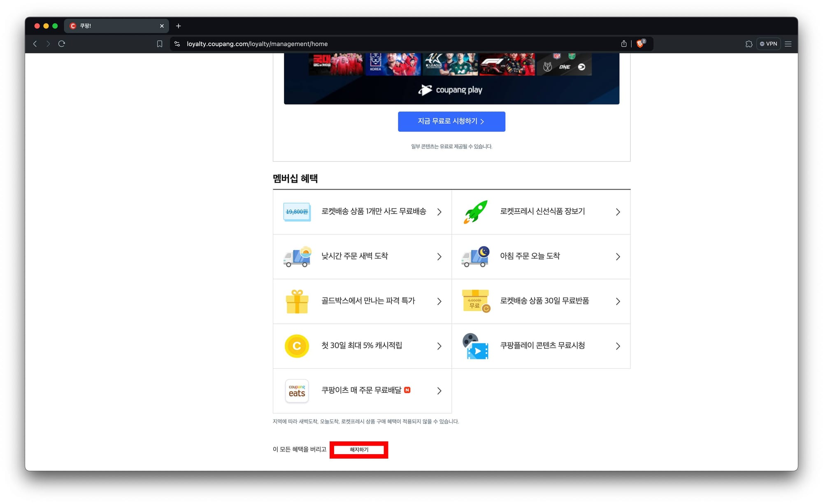
Task: Click the browser back arrow
Action: (x=35, y=44)
